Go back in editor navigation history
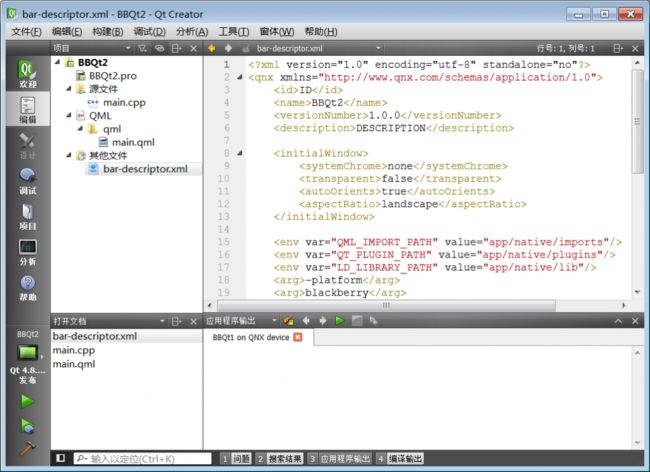The width and height of the screenshot is (650, 472). [x=211, y=48]
